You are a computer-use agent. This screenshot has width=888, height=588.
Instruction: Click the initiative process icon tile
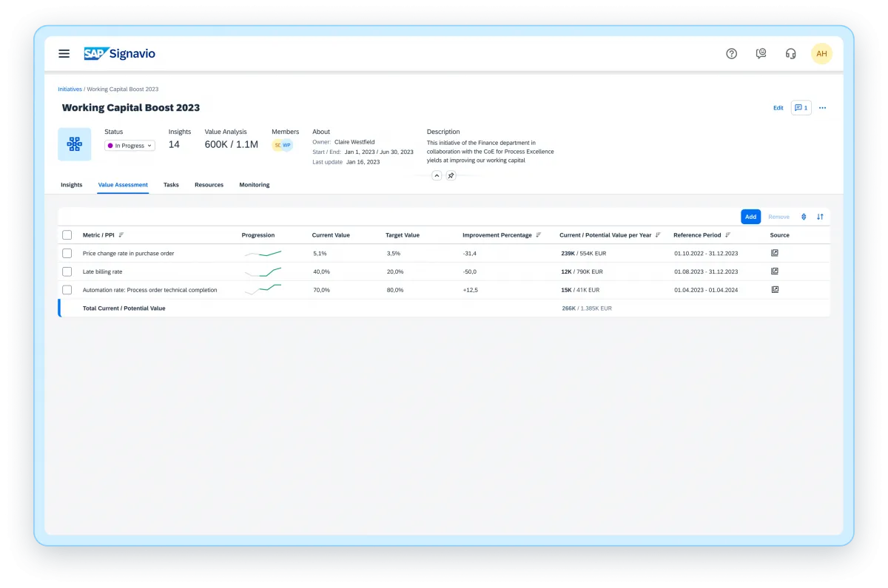[x=75, y=144]
